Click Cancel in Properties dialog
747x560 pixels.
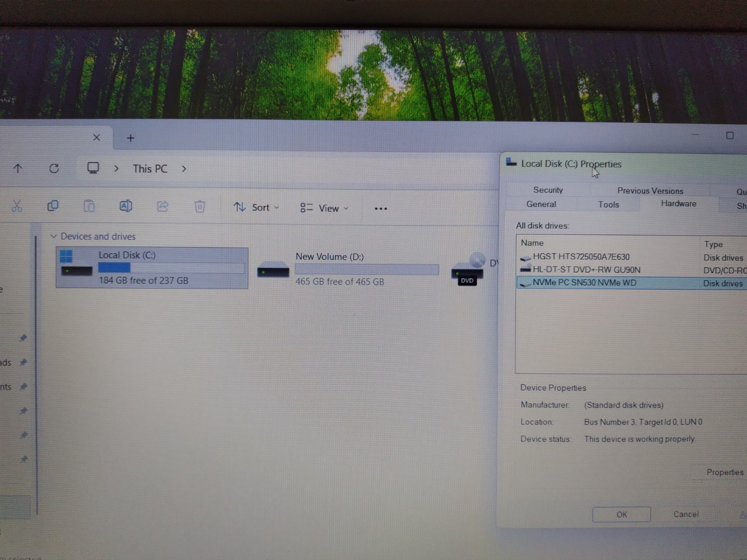click(686, 514)
